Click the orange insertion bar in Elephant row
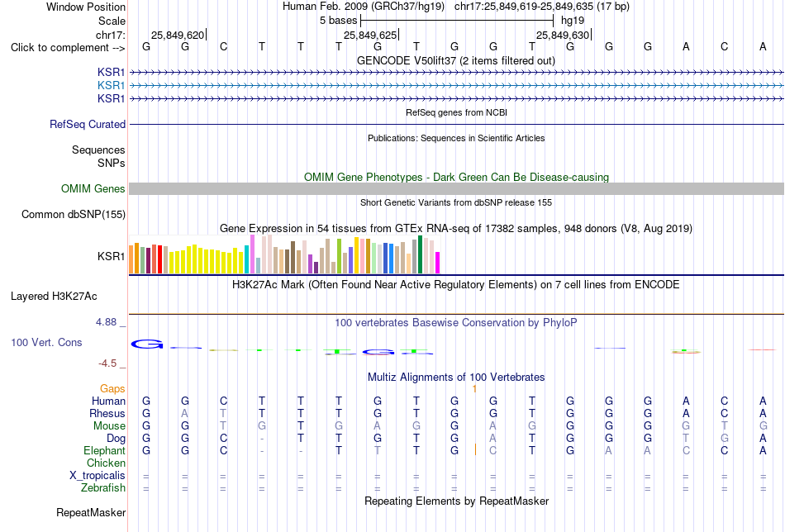Screen dimensions: 785x532 (475, 450)
